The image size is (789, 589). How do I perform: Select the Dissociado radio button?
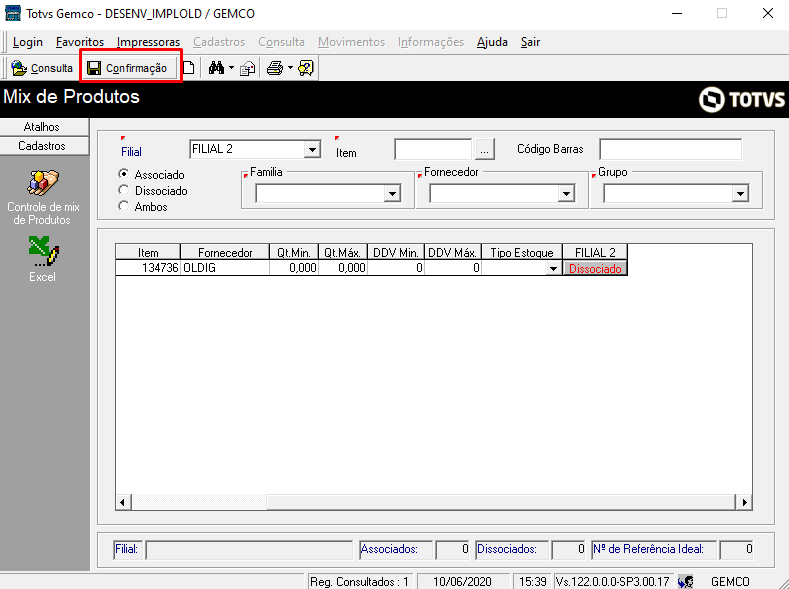pos(123,190)
